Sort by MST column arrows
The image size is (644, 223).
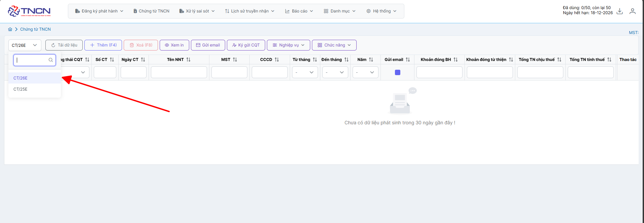pyautogui.click(x=235, y=60)
